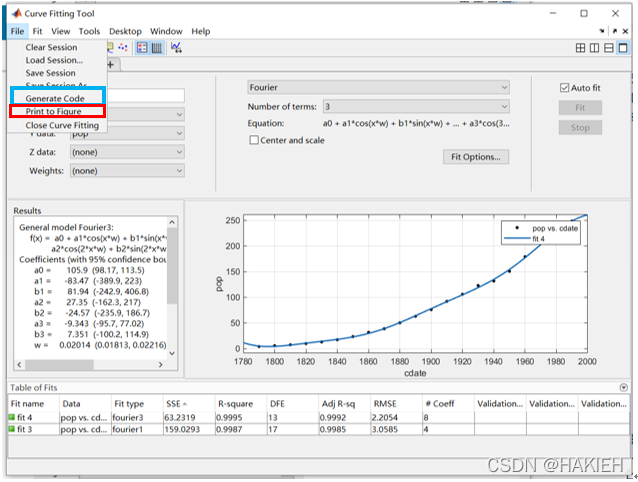Click the green icon beside fit 3

coord(12,429)
